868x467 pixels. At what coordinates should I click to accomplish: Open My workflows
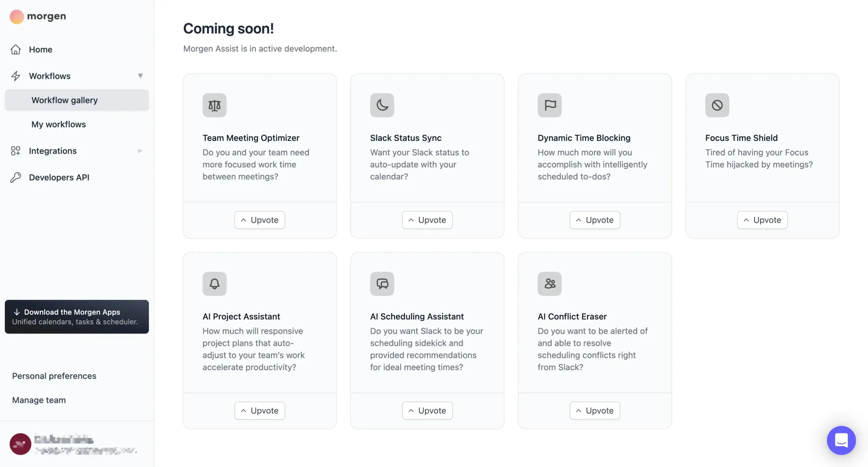pyautogui.click(x=59, y=124)
